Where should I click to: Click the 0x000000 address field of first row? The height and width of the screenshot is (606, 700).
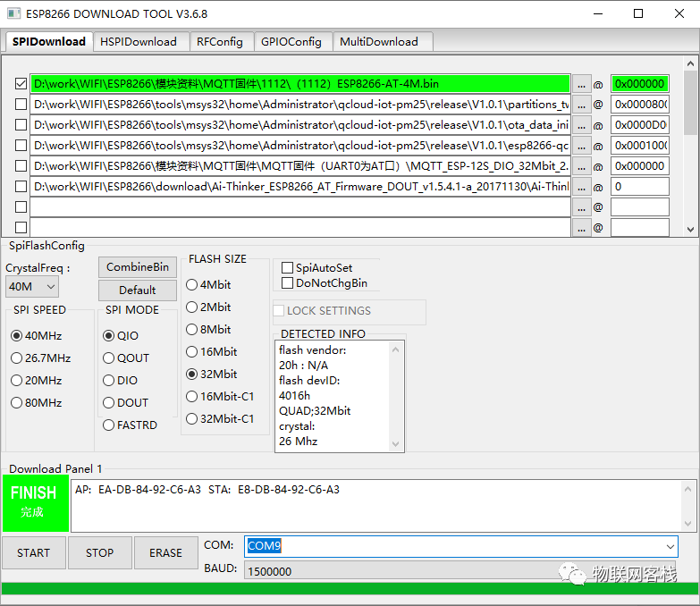640,84
